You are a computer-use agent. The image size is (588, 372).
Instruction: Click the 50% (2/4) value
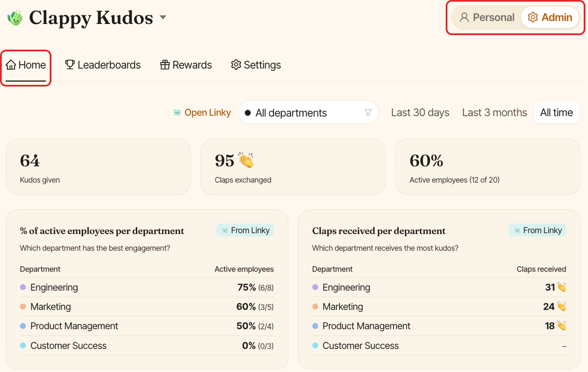255,326
